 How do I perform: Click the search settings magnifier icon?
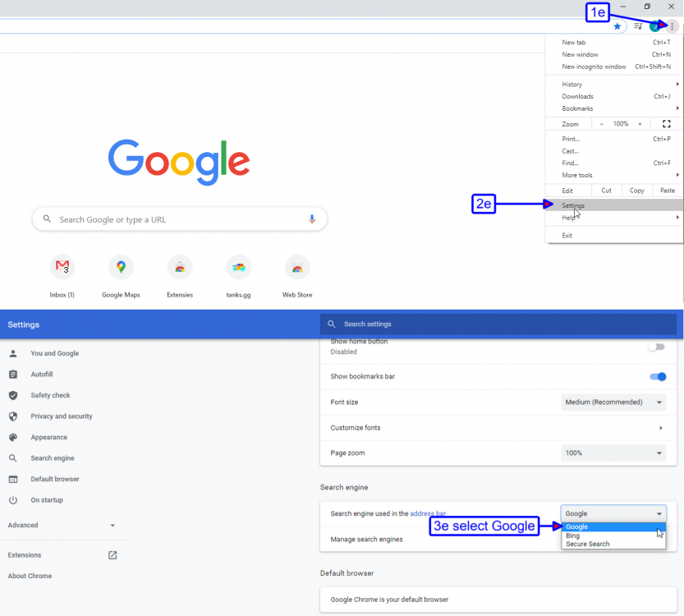pos(332,324)
